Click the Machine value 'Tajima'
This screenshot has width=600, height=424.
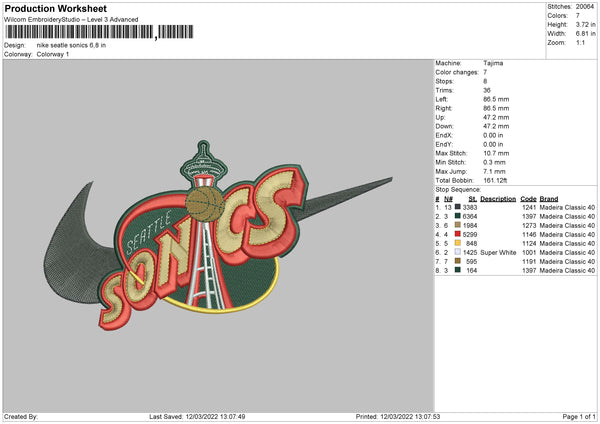493,63
